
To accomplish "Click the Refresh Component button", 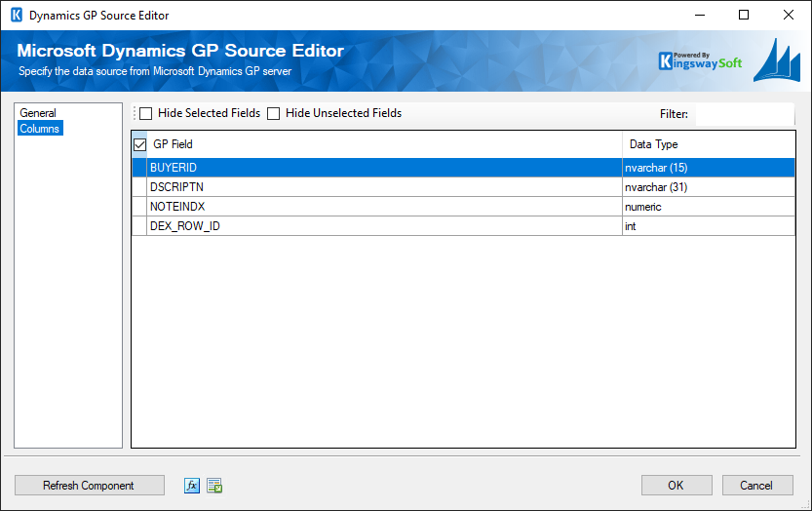I will pyautogui.click(x=89, y=485).
